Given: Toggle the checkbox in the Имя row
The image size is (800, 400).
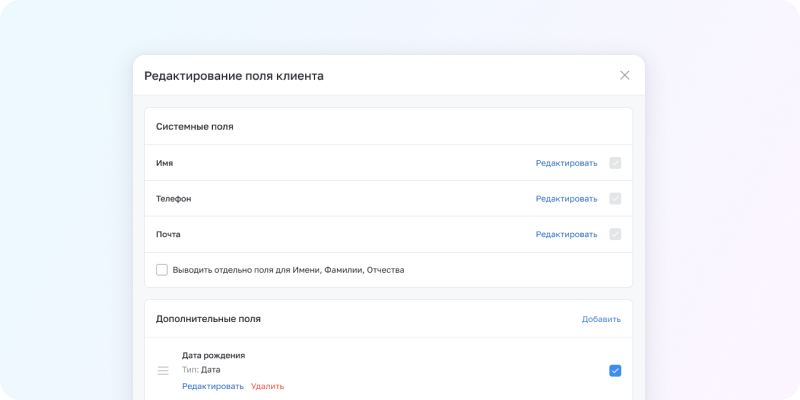Looking at the screenshot, I should [x=615, y=163].
